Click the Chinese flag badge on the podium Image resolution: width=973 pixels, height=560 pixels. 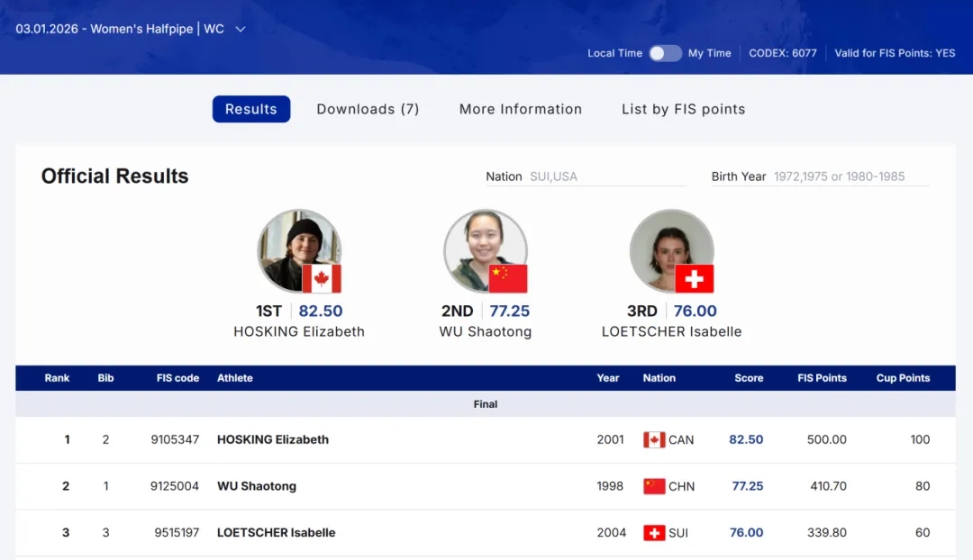[508, 278]
